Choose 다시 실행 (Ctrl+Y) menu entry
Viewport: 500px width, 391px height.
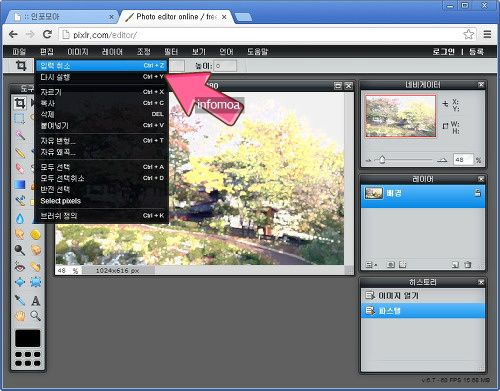point(102,77)
